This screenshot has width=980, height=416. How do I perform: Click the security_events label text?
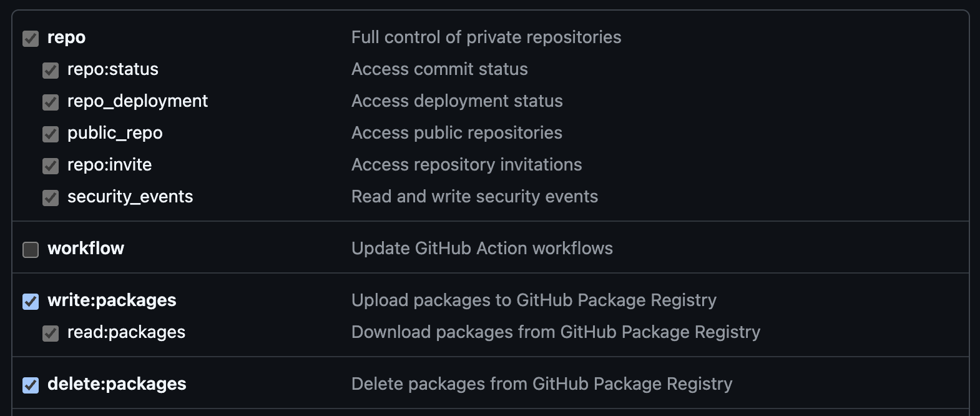tap(130, 197)
